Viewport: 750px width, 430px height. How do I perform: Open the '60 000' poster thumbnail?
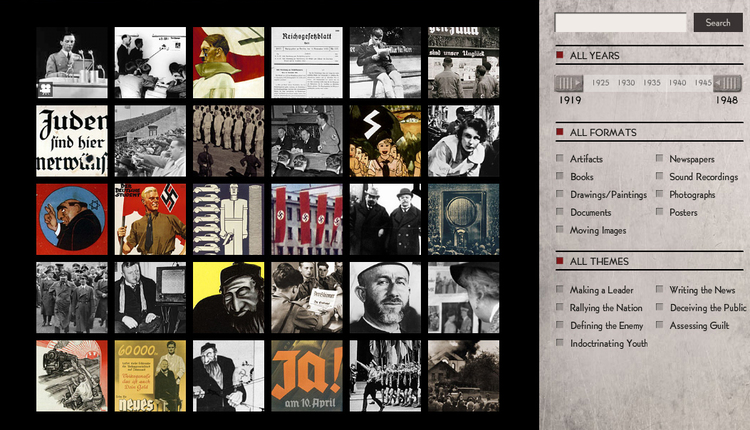pyautogui.click(x=150, y=376)
